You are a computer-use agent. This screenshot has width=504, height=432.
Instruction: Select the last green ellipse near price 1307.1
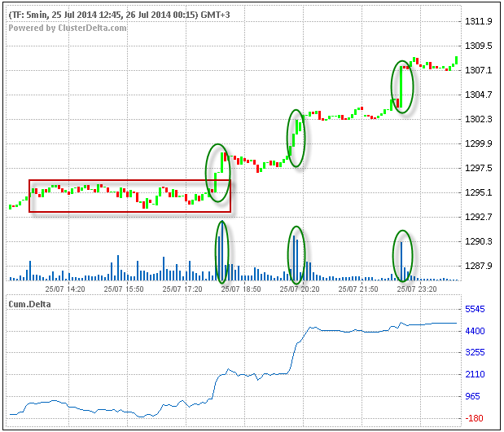pyautogui.click(x=402, y=86)
